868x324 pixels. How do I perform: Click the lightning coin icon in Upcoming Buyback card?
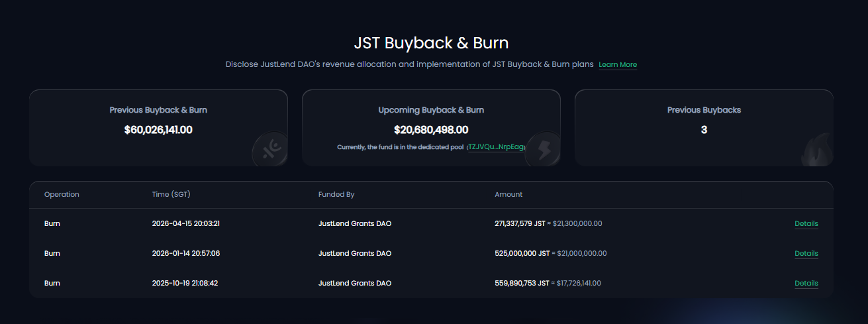pos(543,149)
